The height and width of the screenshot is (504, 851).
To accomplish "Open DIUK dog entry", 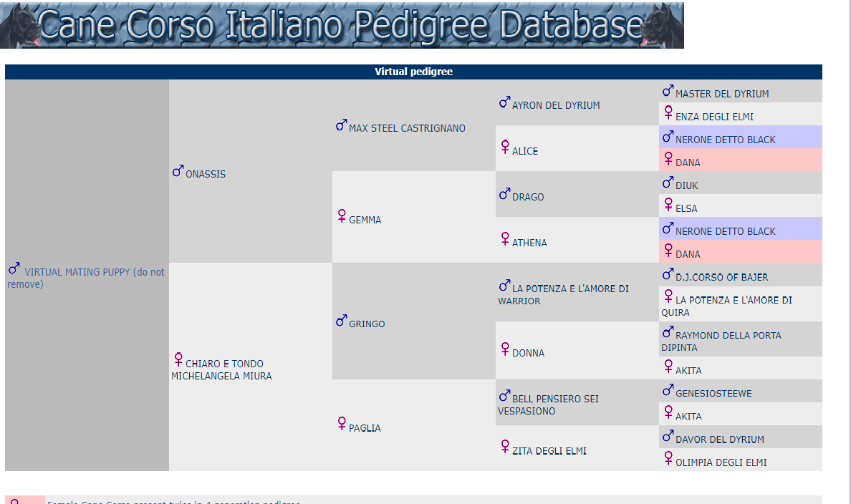I will (686, 186).
